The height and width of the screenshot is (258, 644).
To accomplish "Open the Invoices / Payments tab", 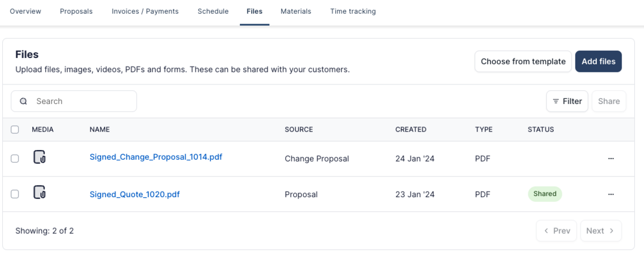I will click(x=145, y=11).
